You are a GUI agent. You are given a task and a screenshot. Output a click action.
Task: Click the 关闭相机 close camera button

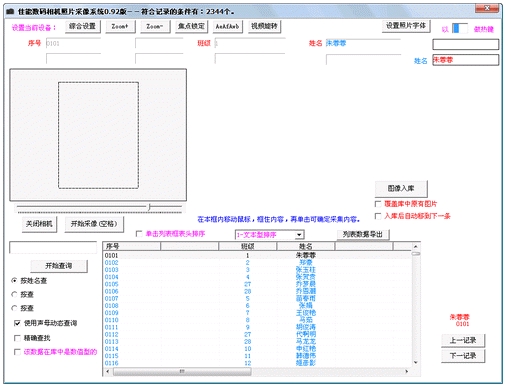39,224
